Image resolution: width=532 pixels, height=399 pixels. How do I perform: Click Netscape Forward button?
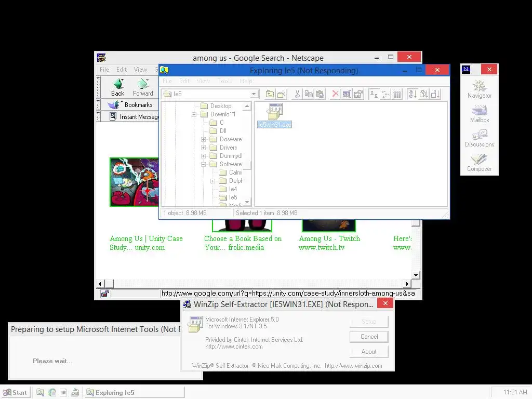(143, 87)
